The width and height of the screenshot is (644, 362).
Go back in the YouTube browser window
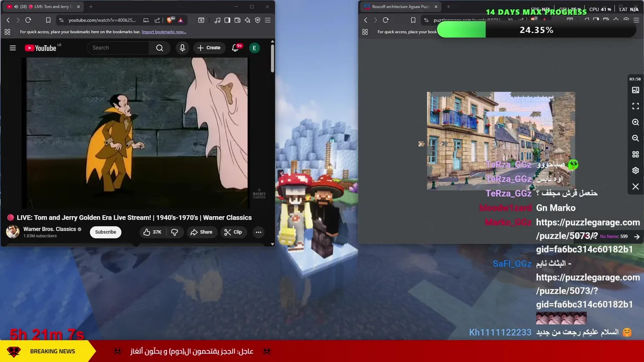8,20
